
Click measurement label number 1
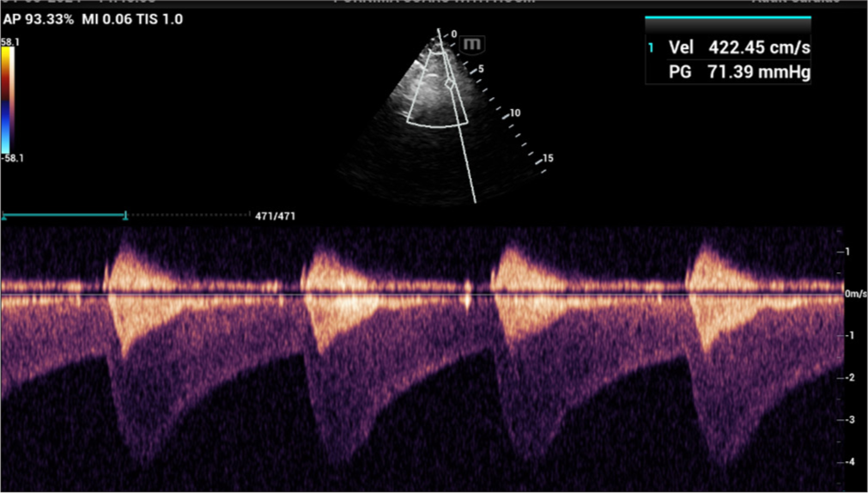click(x=651, y=48)
